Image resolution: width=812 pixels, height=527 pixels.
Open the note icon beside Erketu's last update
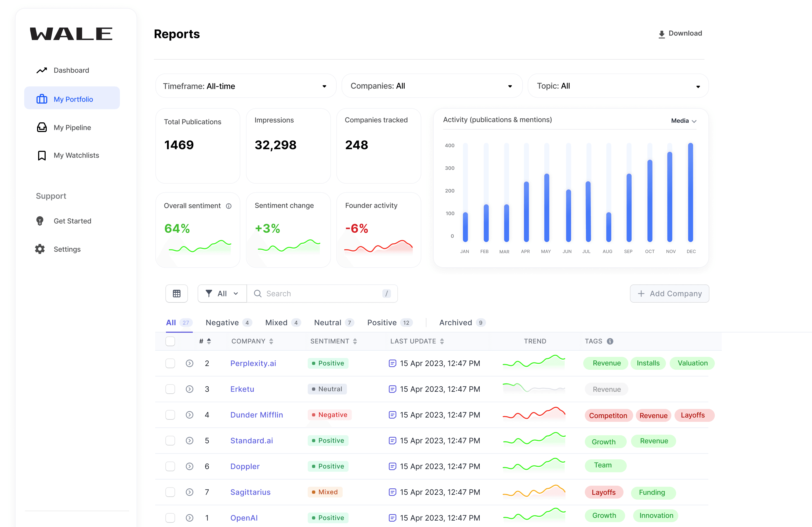point(392,389)
